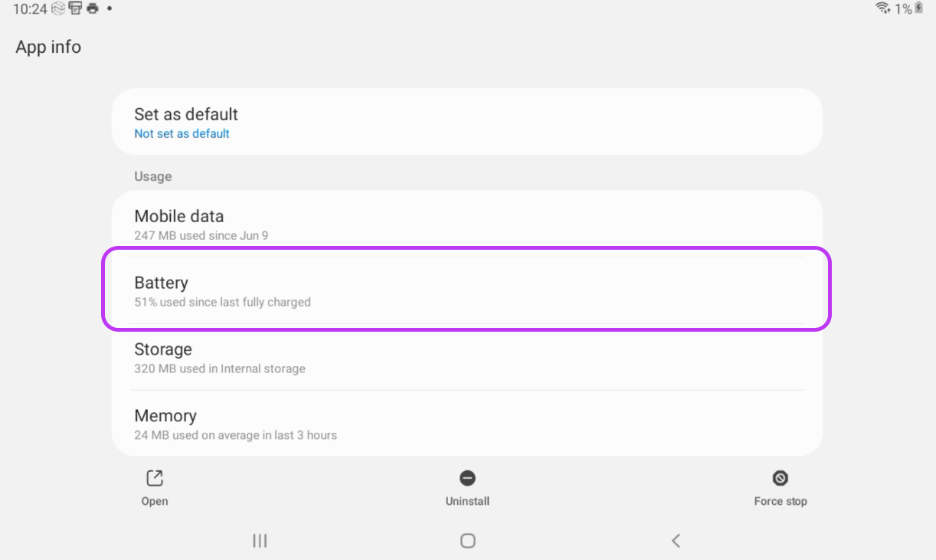
Task: Tap the Usage section header
Action: pyautogui.click(x=153, y=176)
